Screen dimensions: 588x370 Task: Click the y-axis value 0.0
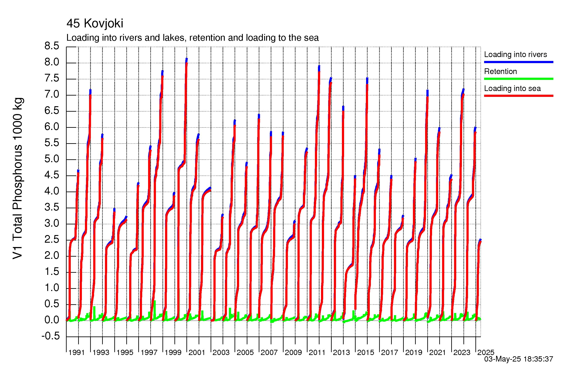click(52, 320)
